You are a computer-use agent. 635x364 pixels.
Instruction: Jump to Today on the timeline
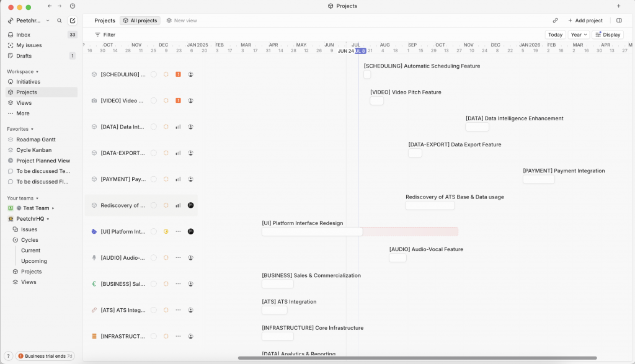[x=555, y=35]
